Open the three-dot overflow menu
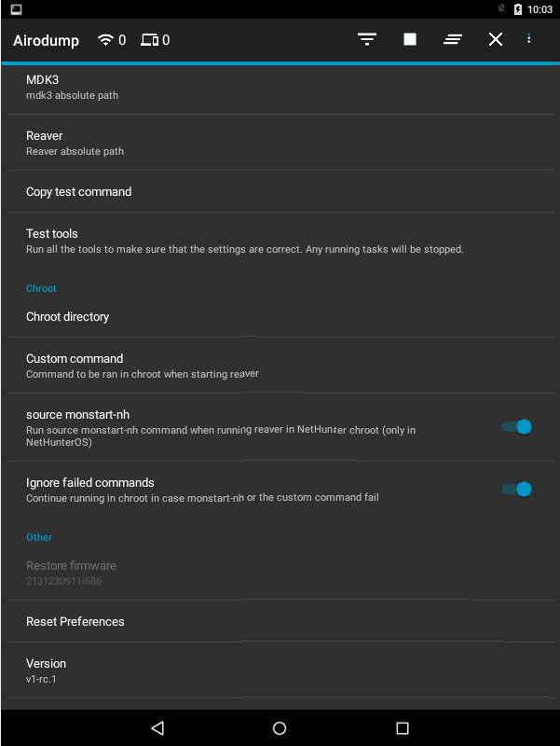 point(529,39)
